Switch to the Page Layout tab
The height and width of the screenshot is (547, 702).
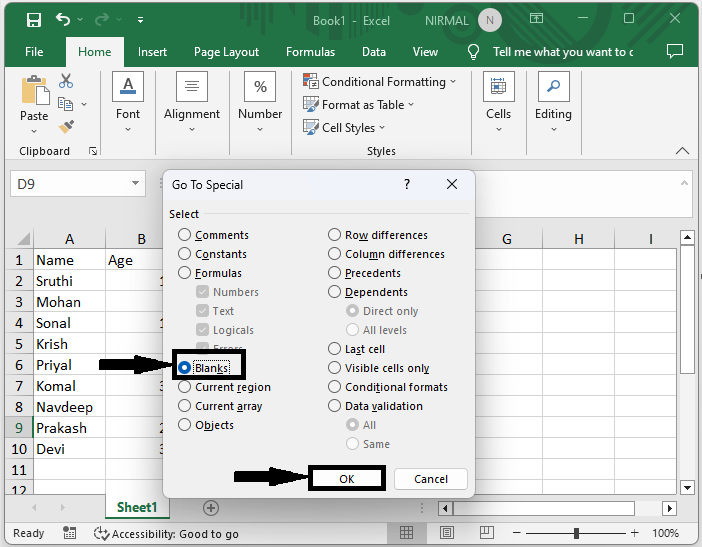click(226, 52)
